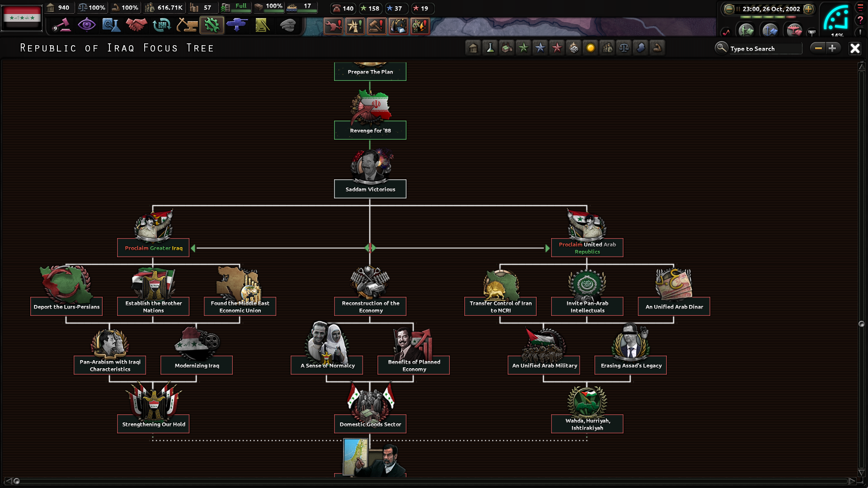The height and width of the screenshot is (488, 868).
Task: Open the Officer Corps cap icon
Action: point(288,25)
